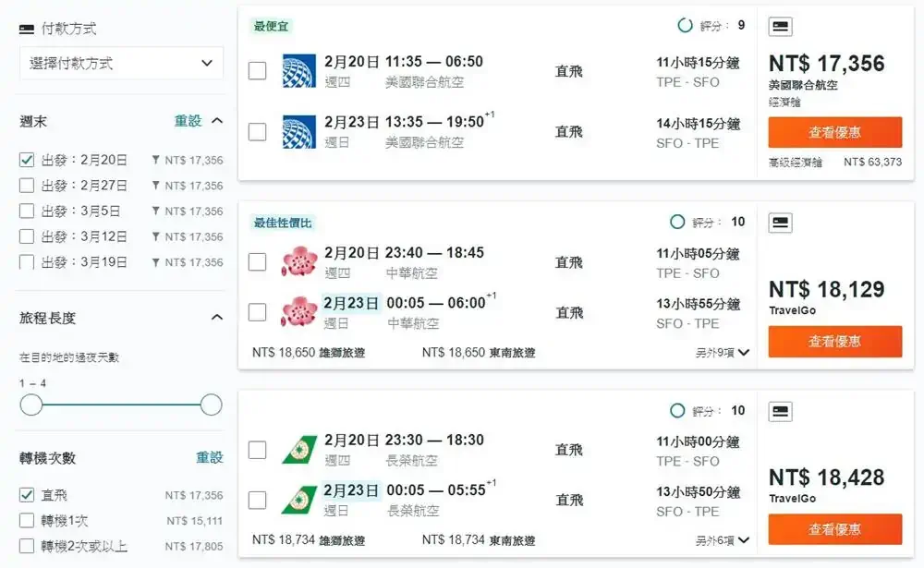This screenshot has height=568, width=924.
Task: Click United Airlines logo on Feb 23 flight
Action: click(x=299, y=131)
